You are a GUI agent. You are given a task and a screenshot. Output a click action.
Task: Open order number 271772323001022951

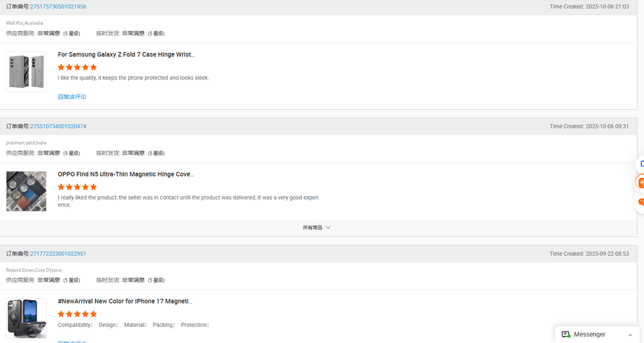[58, 254]
